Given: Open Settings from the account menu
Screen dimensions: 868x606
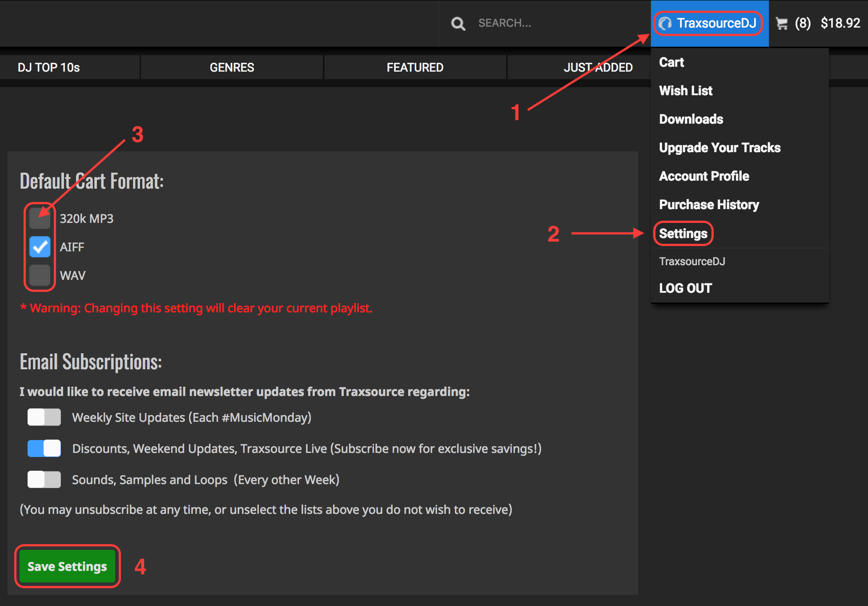Looking at the screenshot, I should tap(683, 234).
